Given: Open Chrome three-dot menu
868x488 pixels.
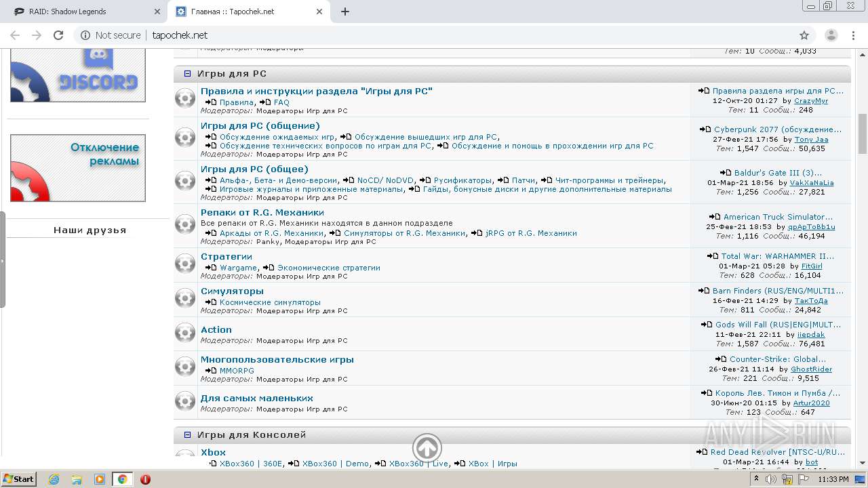Looking at the screenshot, I should coord(853,35).
